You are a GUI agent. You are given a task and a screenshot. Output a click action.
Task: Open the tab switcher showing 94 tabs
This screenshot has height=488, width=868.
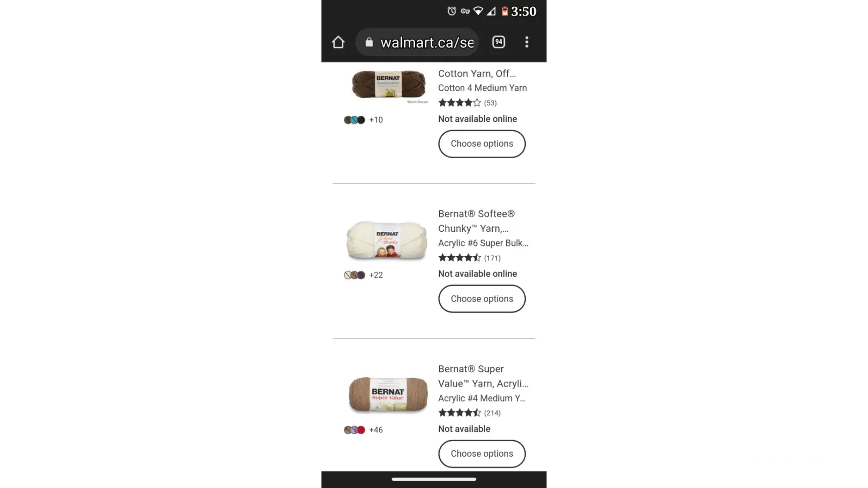point(498,42)
